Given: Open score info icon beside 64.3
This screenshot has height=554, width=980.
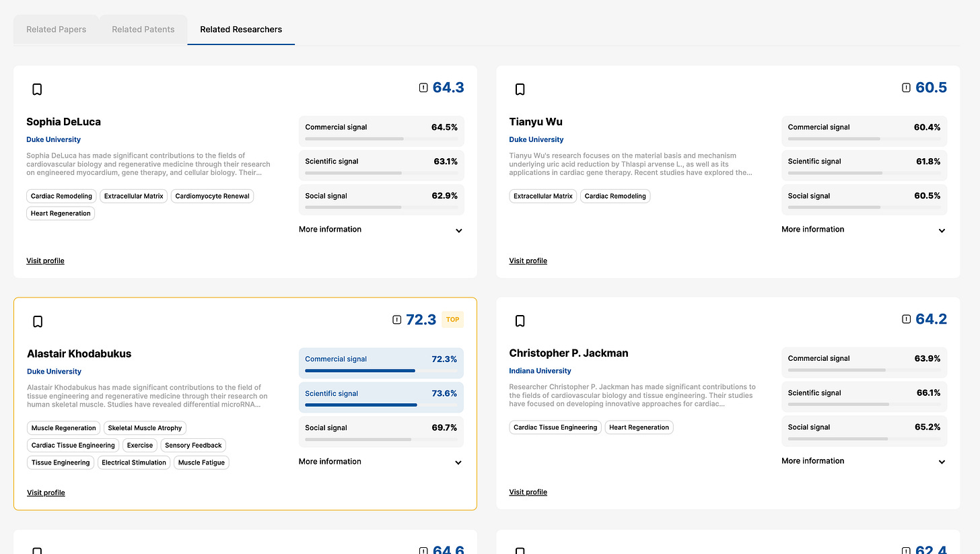Looking at the screenshot, I should (x=423, y=88).
